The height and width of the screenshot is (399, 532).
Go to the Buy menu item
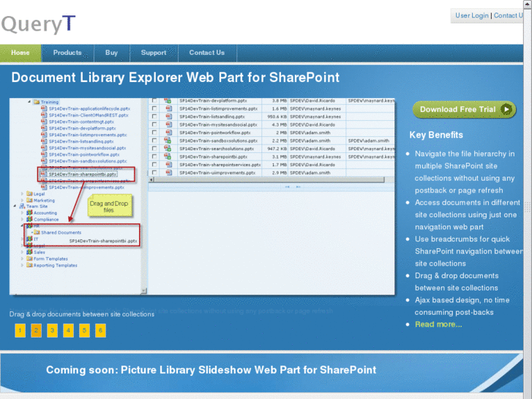point(112,53)
